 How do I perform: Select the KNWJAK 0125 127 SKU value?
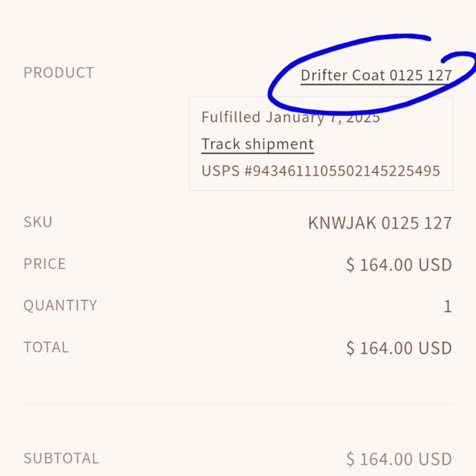pyautogui.click(x=380, y=223)
